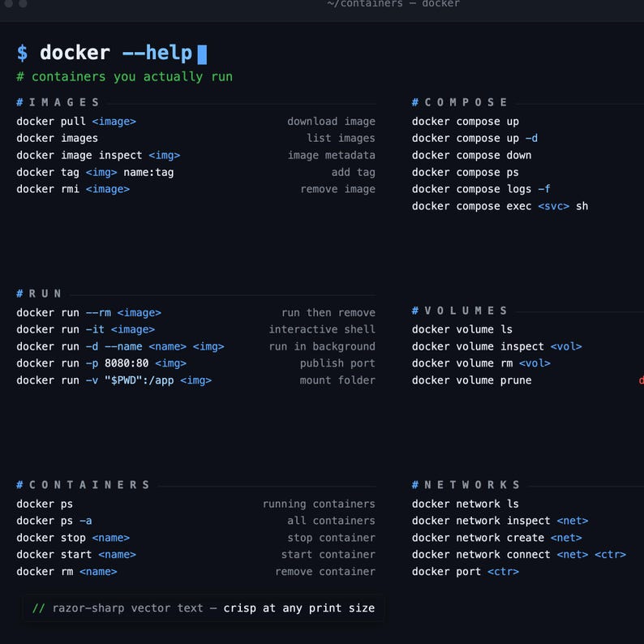Click 'docker network inspect <net>' command
Viewport: 644px width, 644px height.
pyautogui.click(x=500, y=521)
